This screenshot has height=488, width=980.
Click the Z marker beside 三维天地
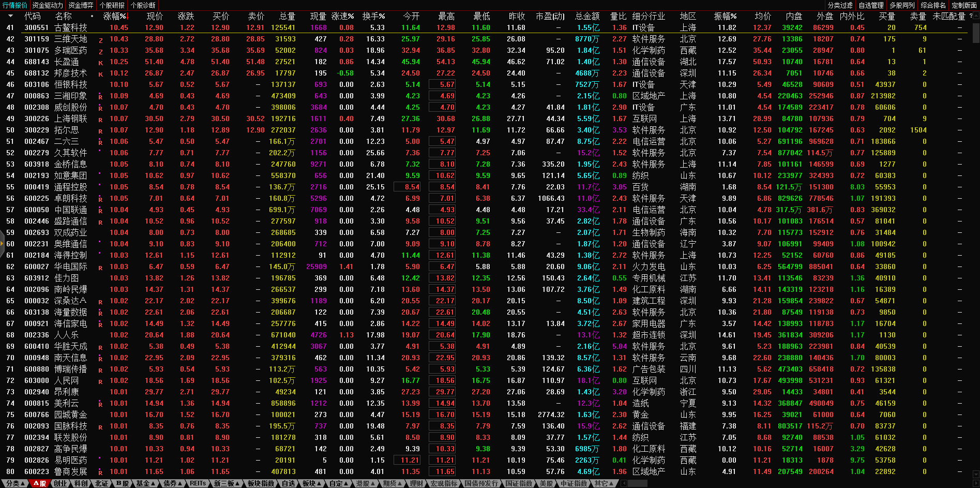coord(100,40)
